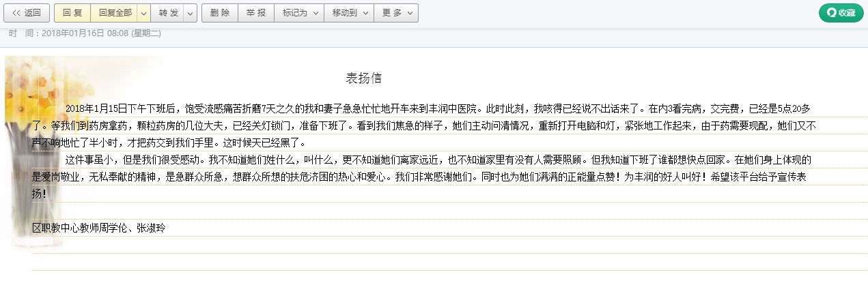This screenshot has height=283, width=868.
Task: Click the green 收藏 favorite button
Action: (x=841, y=13)
